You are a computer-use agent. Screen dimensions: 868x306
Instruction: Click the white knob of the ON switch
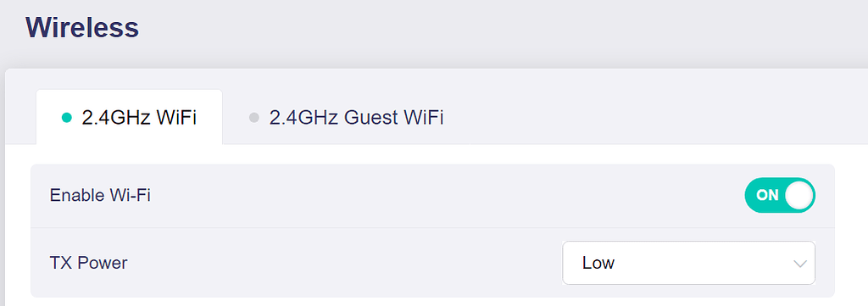(x=798, y=195)
